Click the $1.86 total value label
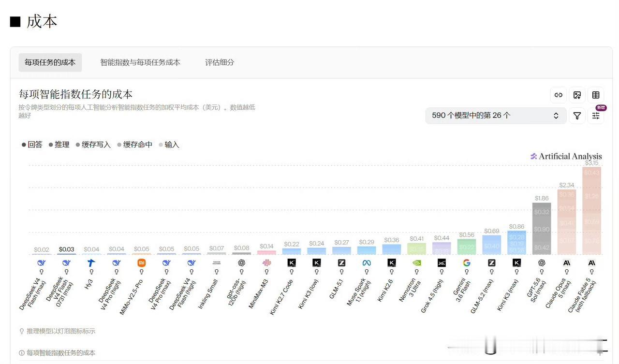 coord(542,198)
